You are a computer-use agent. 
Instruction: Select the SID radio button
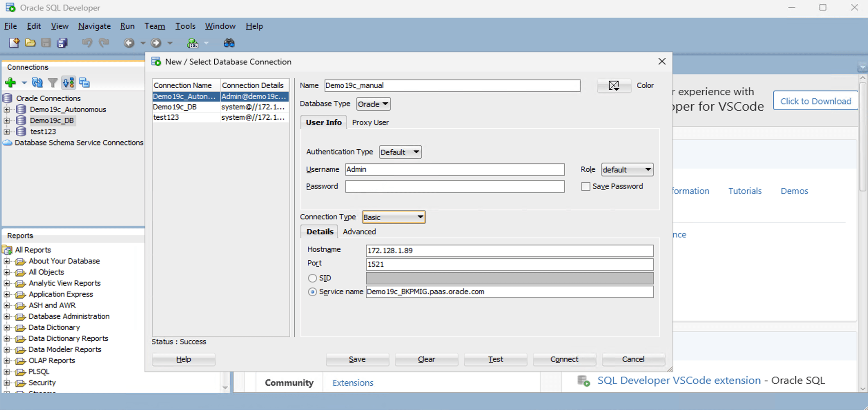point(312,278)
